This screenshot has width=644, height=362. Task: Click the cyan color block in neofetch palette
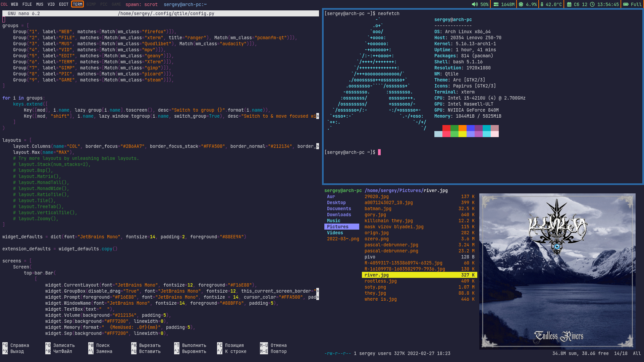(x=487, y=128)
